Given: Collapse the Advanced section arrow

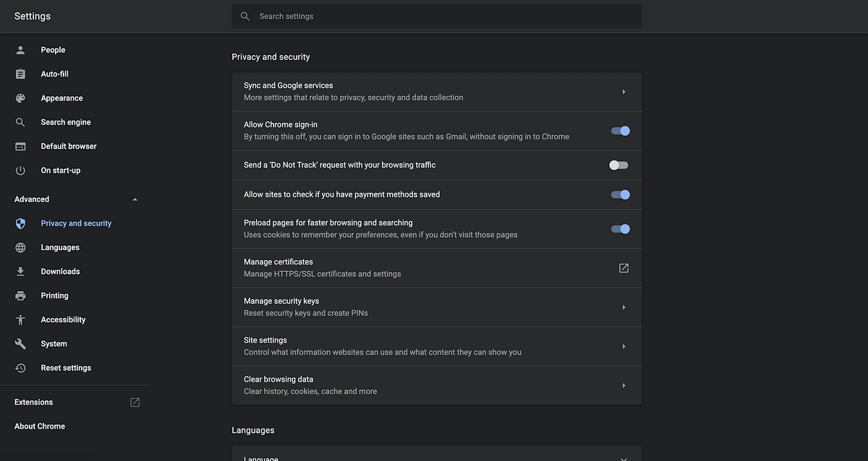Looking at the screenshot, I should pyautogui.click(x=135, y=199).
